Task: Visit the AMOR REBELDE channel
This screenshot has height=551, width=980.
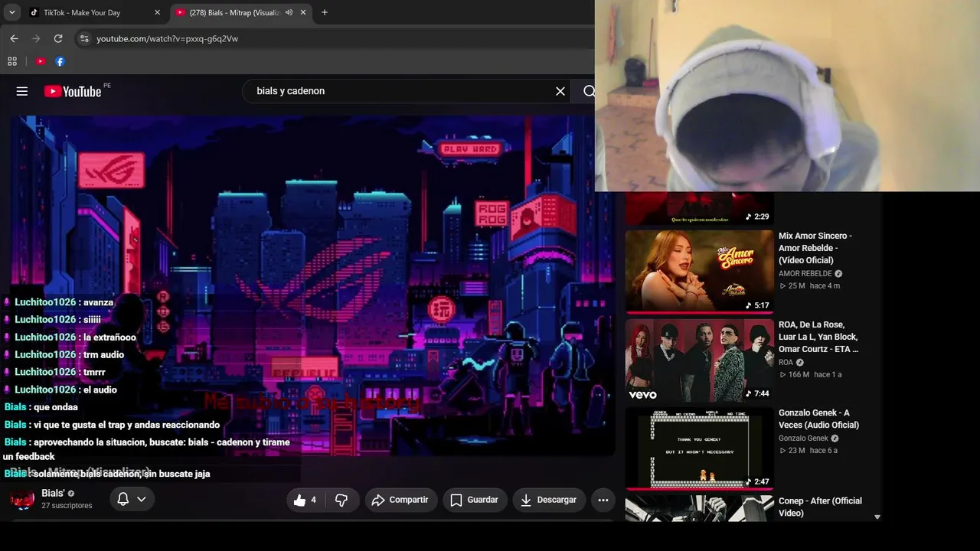Action: coord(805,274)
